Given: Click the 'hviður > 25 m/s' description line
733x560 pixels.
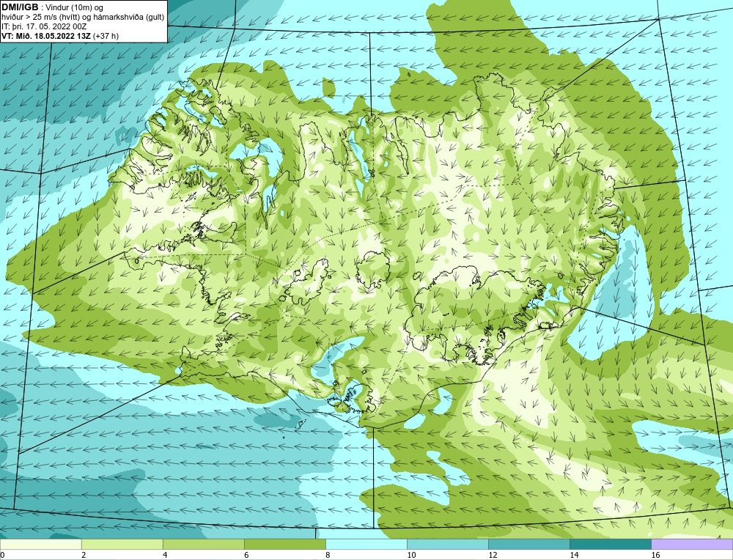Looking at the screenshot, I should coord(83,18).
